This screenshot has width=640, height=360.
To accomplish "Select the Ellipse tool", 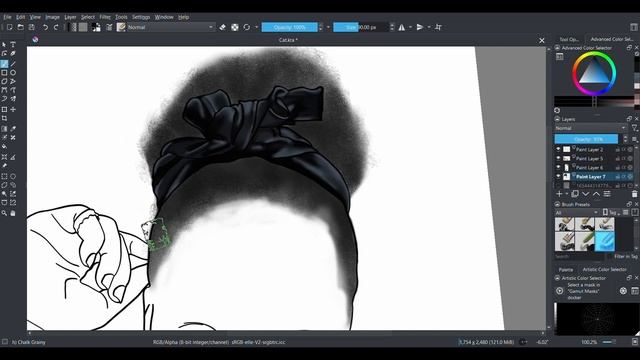I will 13,73.
